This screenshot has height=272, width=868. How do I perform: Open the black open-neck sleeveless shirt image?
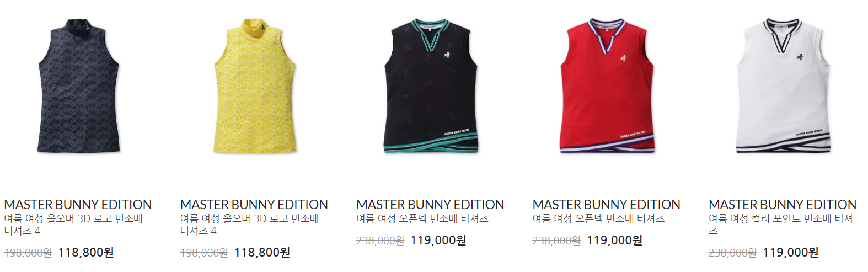point(431,86)
